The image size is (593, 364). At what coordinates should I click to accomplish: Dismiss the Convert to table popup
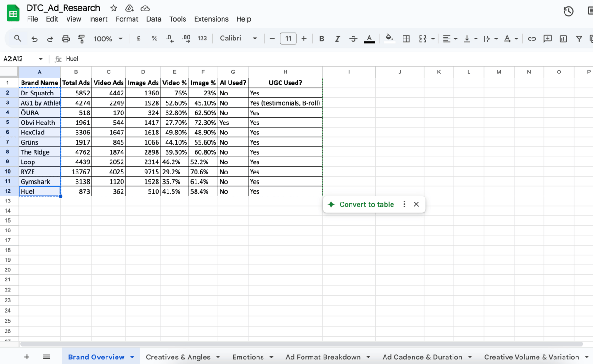point(416,204)
